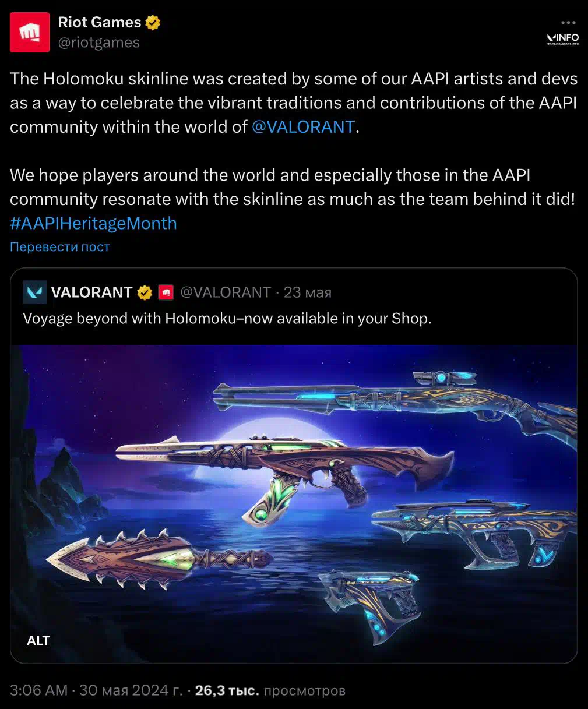Image resolution: width=588 pixels, height=709 pixels.
Task: Click 'Перевести пост' to translate post
Action: click(59, 247)
